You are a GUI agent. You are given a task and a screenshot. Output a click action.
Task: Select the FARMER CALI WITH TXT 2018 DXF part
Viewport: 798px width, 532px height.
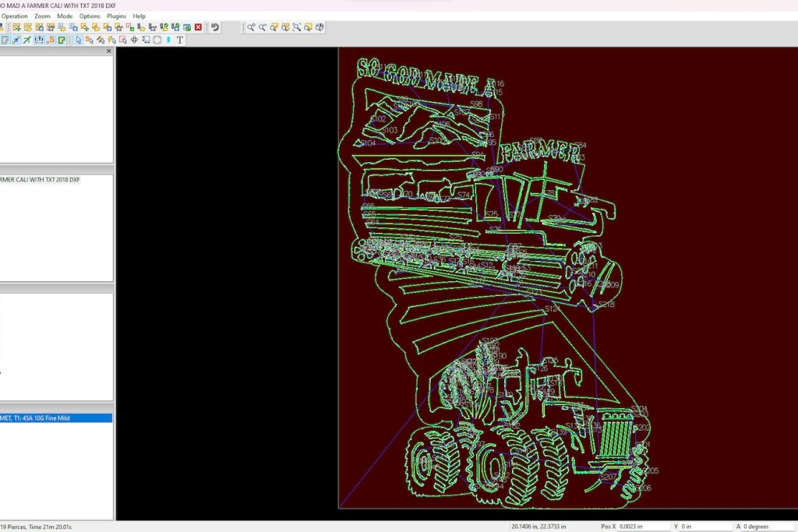41,180
